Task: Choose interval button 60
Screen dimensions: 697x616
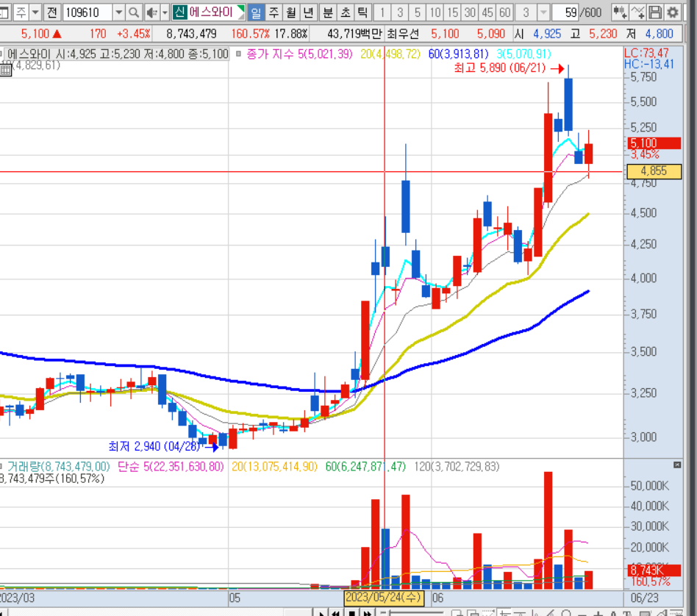Action: (504, 12)
